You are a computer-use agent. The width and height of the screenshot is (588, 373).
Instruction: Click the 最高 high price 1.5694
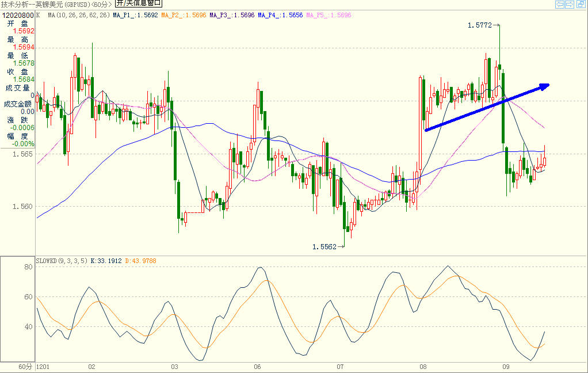(24, 47)
